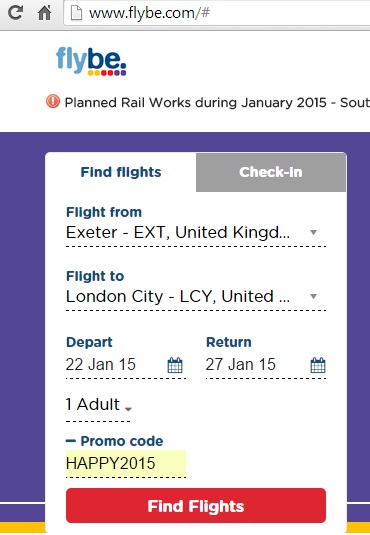370x535 pixels.
Task: Open Planned Rail Works notice link
Action: 217,103
